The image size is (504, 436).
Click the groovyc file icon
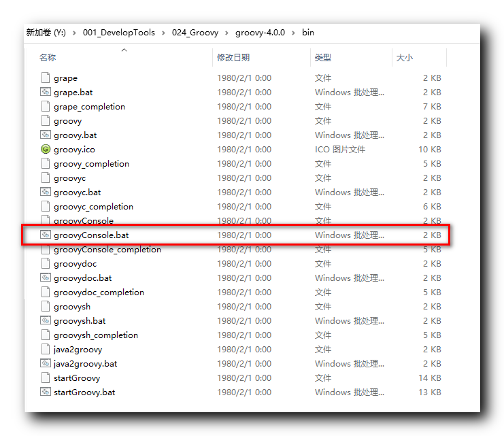point(46,178)
